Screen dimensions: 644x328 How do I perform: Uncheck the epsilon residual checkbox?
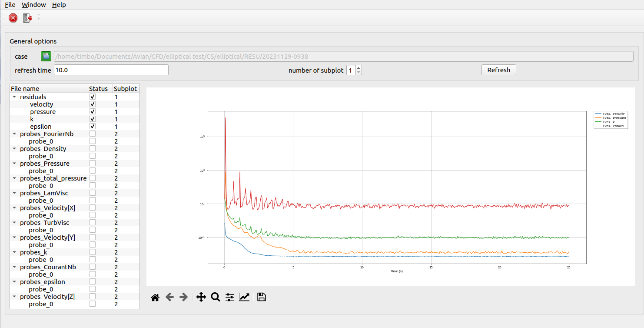point(92,127)
